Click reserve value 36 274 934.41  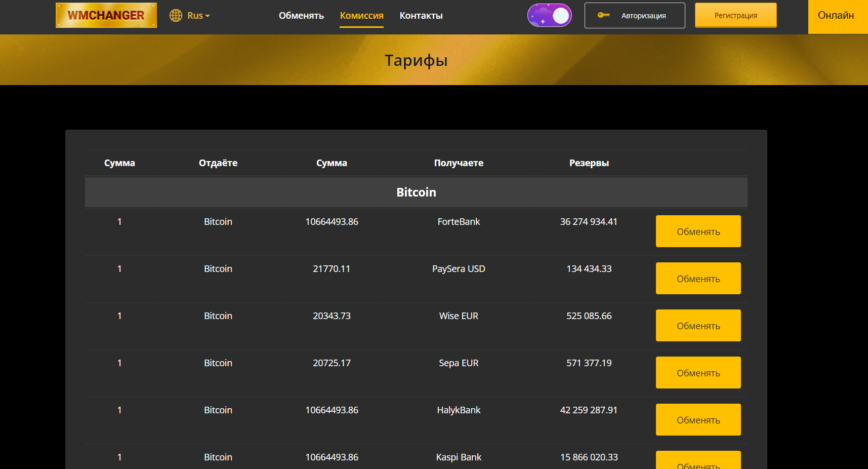[589, 222]
